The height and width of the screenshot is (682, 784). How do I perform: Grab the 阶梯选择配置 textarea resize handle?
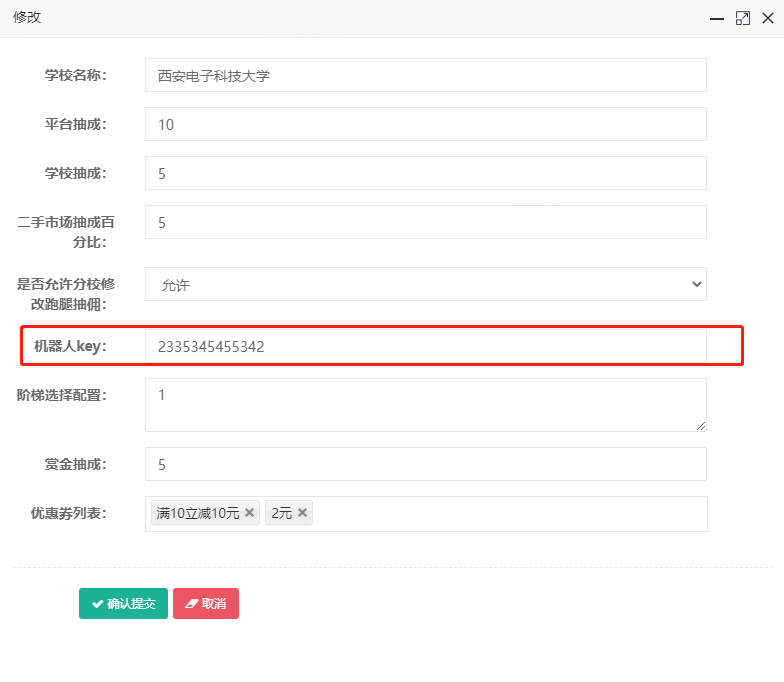click(x=701, y=426)
